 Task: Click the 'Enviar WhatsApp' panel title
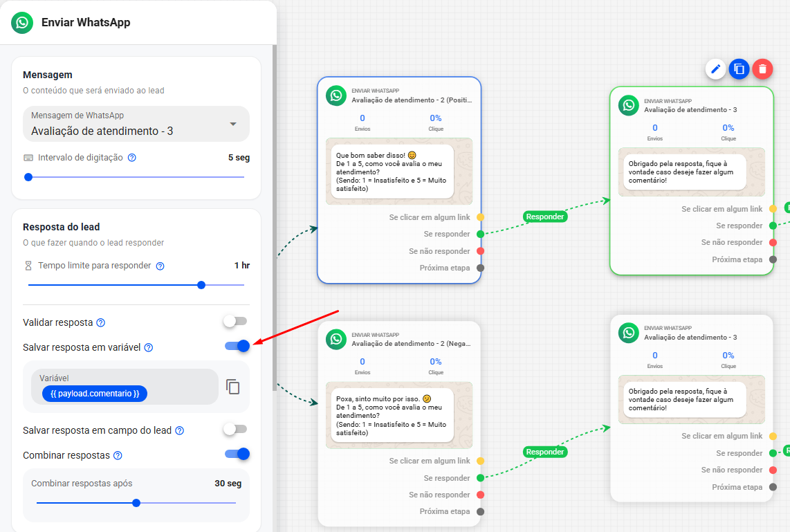pos(86,23)
